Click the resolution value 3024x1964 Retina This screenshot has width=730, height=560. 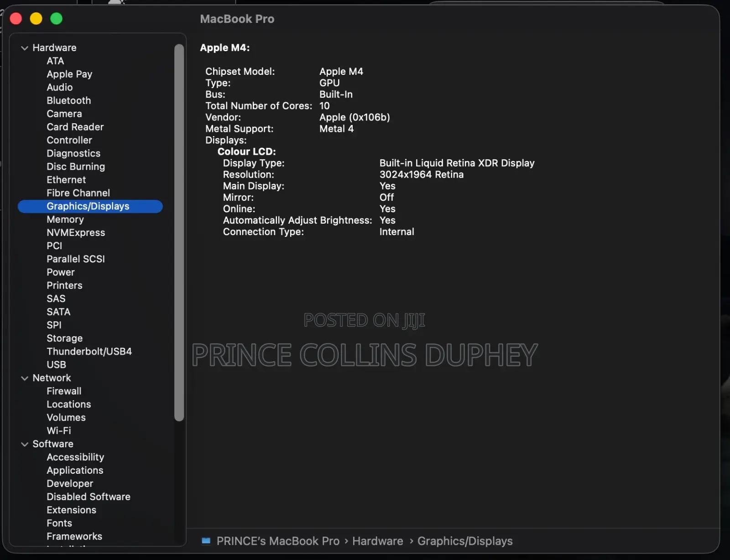coord(422,174)
